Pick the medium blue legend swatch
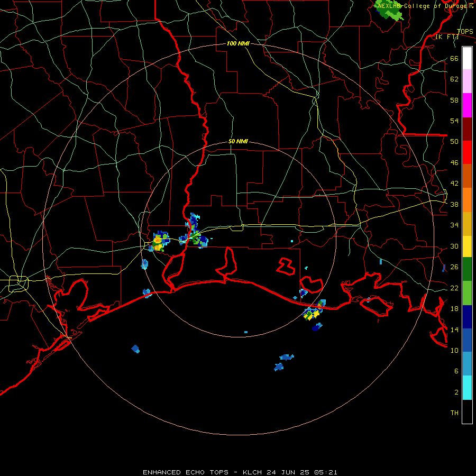The width and height of the screenshot is (476, 476). coord(467,340)
